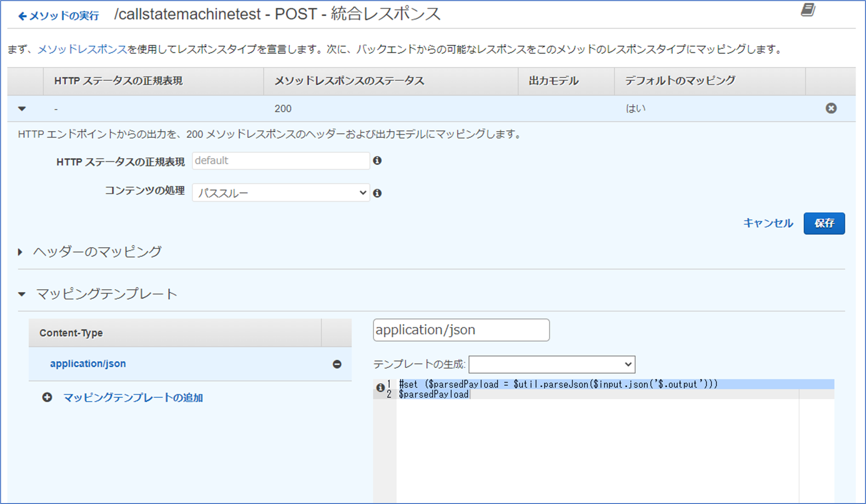Open the テンプレートの生成 dropdown
Viewport: 866px width, 504px height.
pos(552,364)
